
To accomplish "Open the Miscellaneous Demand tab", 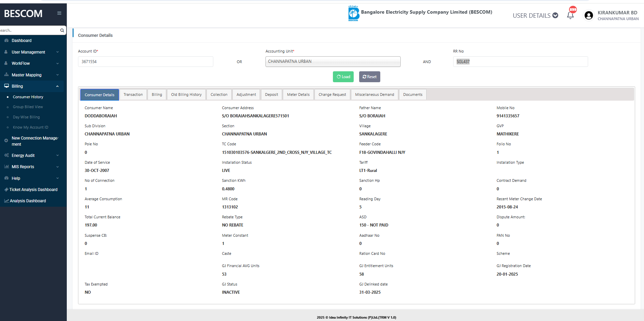I will 374,94.
